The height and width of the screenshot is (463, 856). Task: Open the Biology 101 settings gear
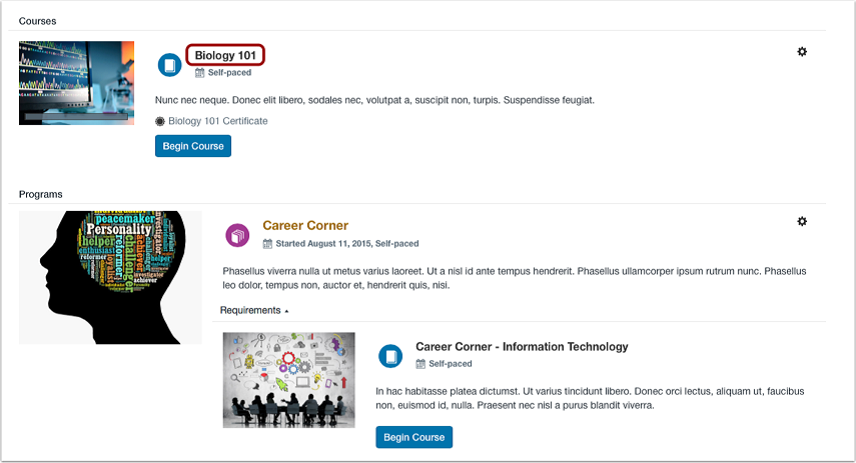coord(801,51)
